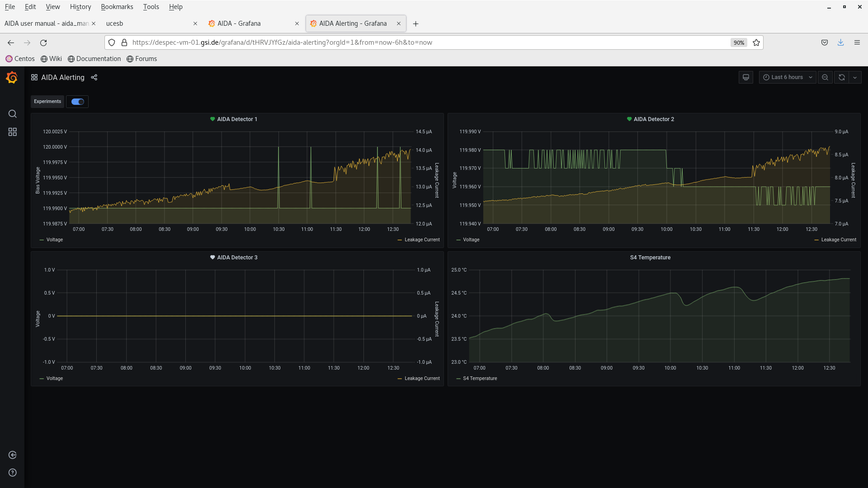Bookmark this page with the star icon

(756, 42)
